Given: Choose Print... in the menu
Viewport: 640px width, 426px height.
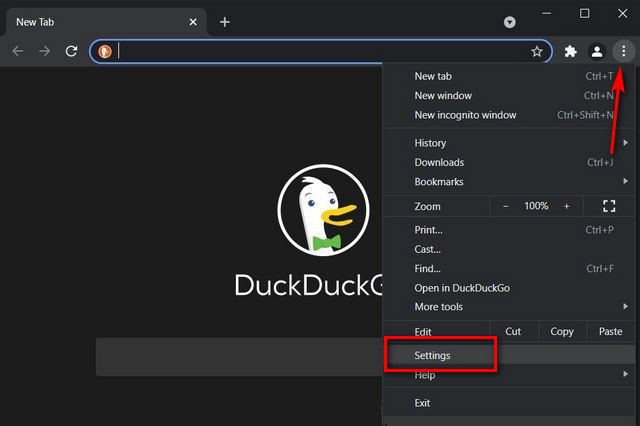Looking at the screenshot, I should pyautogui.click(x=509, y=230).
